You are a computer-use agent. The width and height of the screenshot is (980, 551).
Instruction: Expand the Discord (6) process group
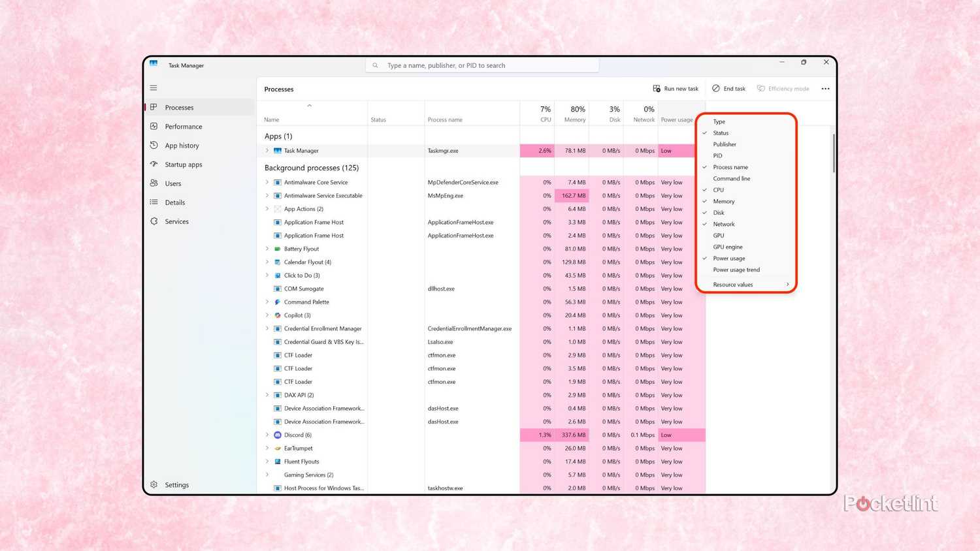267,435
